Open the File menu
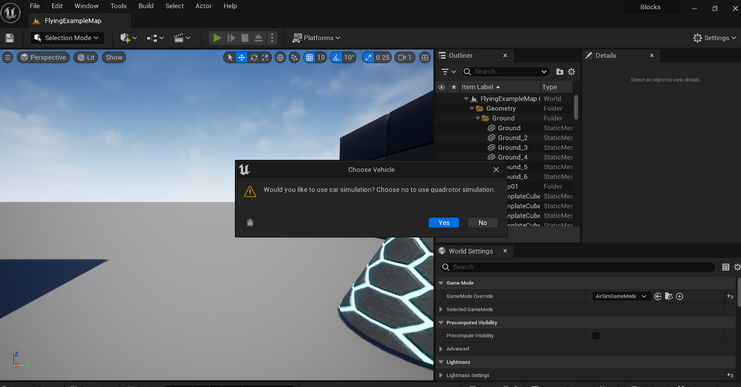 tap(34, 6)
